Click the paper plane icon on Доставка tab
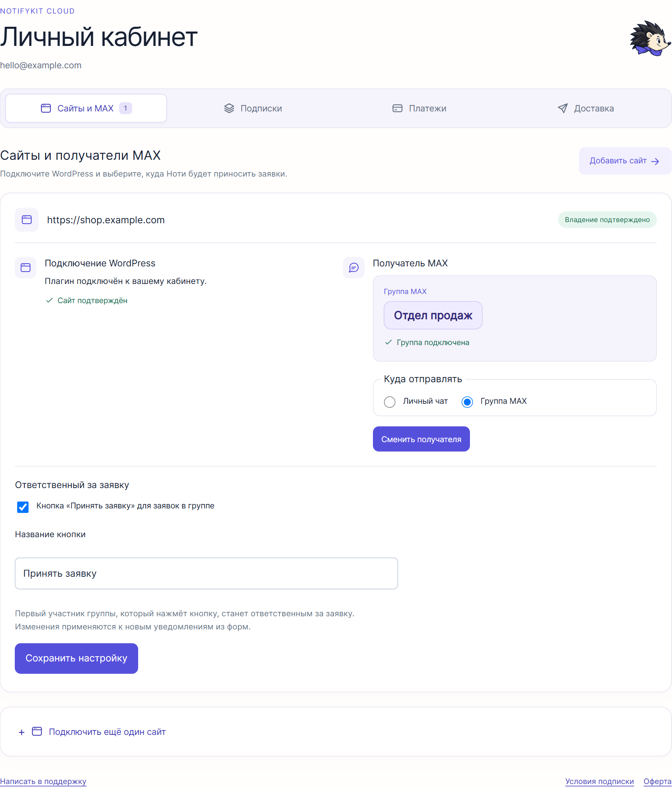Viewport: 672px width, 788px height. [x=563, y=108]
